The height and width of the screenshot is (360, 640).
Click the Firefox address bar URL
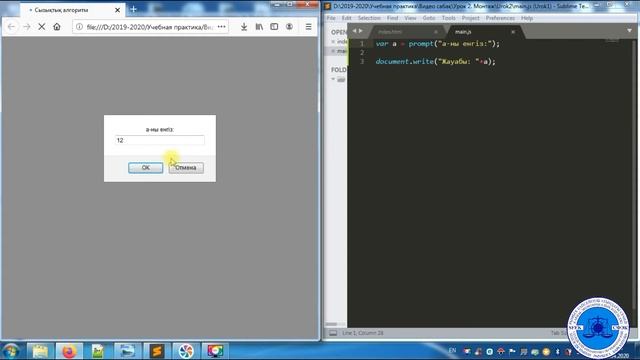149,27
